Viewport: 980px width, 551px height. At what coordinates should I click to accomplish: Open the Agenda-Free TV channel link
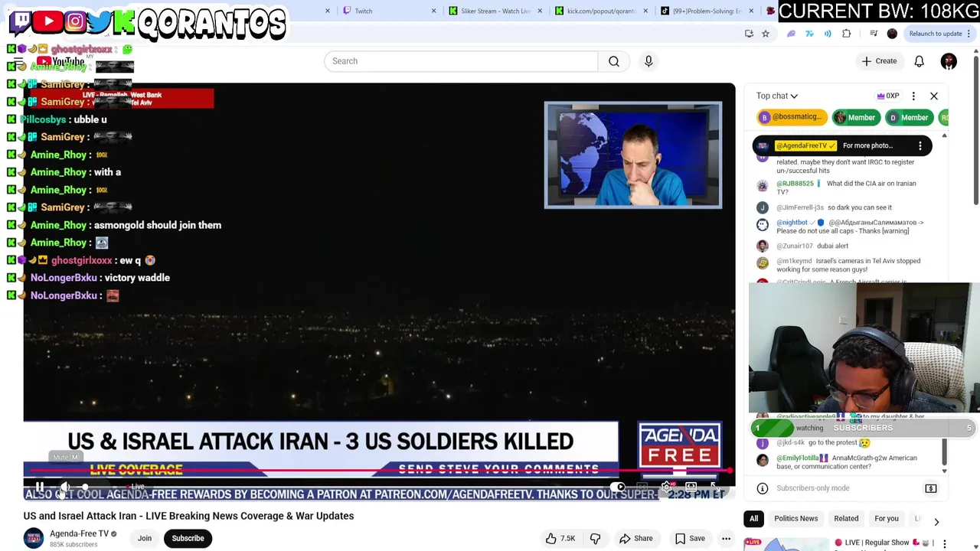(x=80, y=533)
